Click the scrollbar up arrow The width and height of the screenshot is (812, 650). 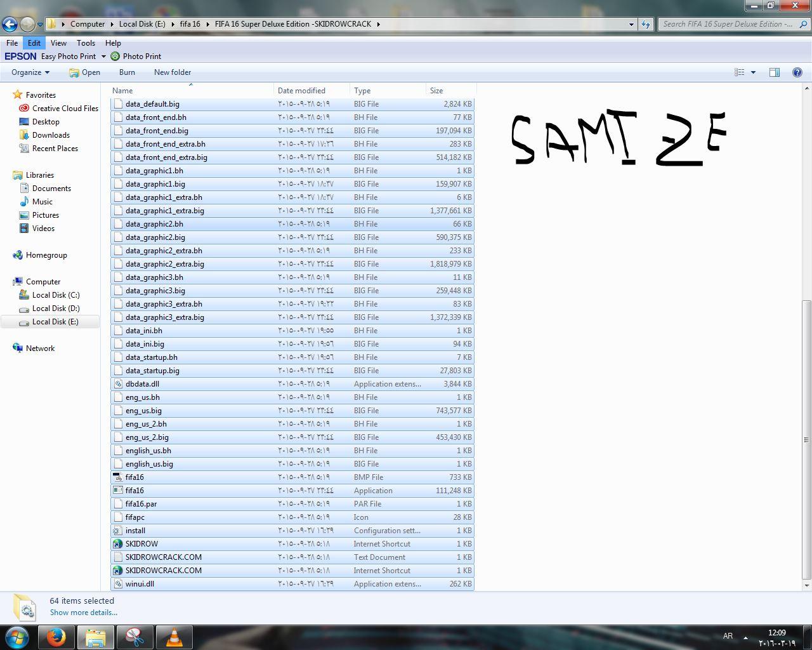click(x=806, y=89)
